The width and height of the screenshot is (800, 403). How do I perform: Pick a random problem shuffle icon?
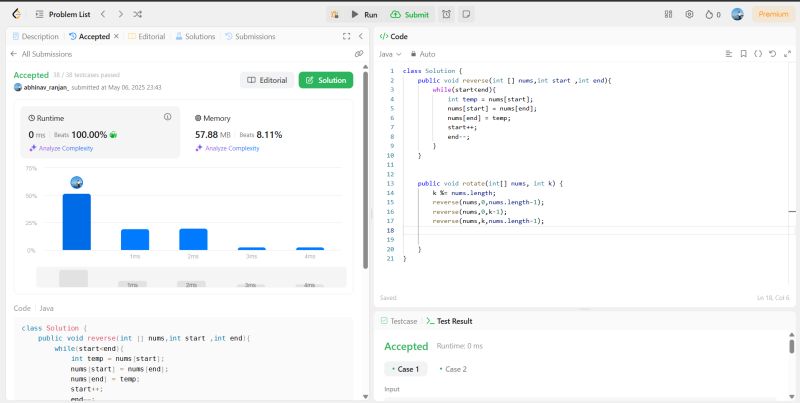(137, 14)
